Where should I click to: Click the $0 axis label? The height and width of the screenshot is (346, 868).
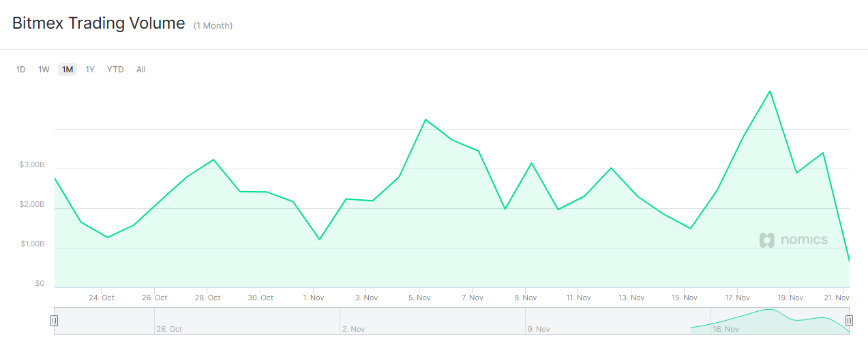(x=40, y=283)
